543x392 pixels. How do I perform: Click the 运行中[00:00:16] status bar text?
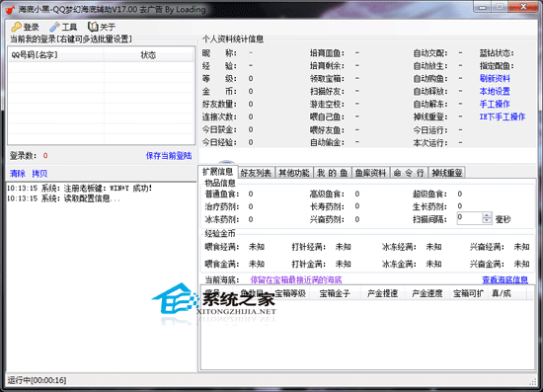[37, 380]
